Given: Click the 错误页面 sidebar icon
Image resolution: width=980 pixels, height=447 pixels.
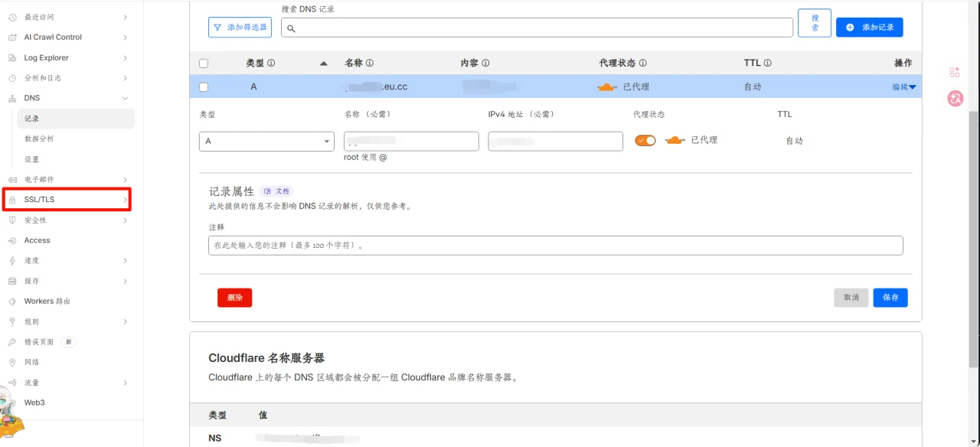Looking at the screenshot, I should [12, 342].
